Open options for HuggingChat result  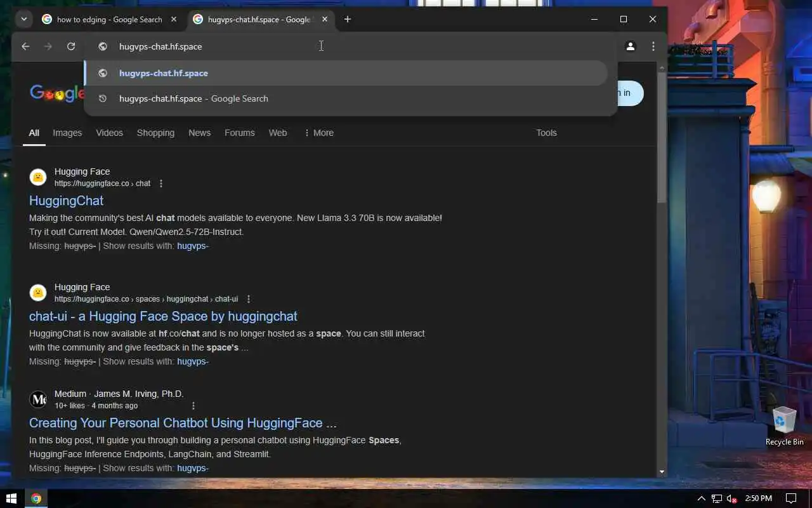click(161, 184)
